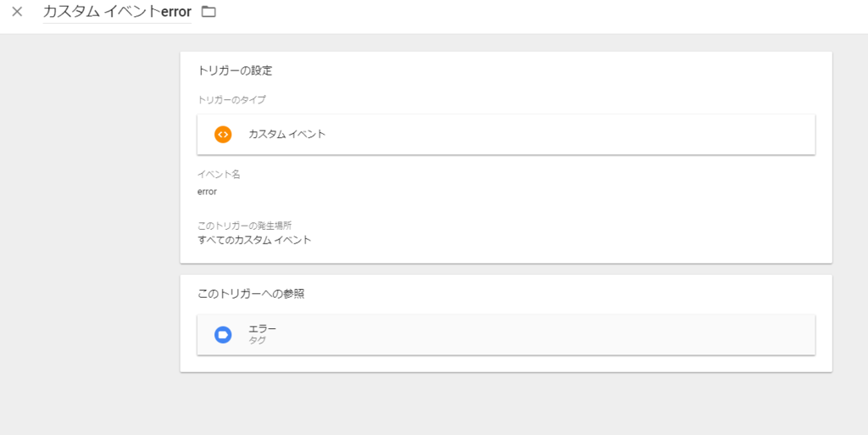
Task: Edit the trigger name field カスタム イベントerror
Action: 117,12
